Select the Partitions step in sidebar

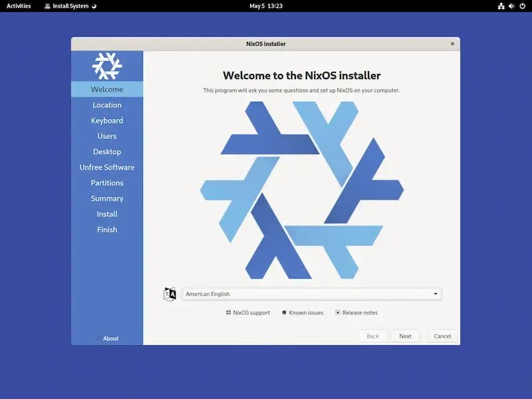107,183
